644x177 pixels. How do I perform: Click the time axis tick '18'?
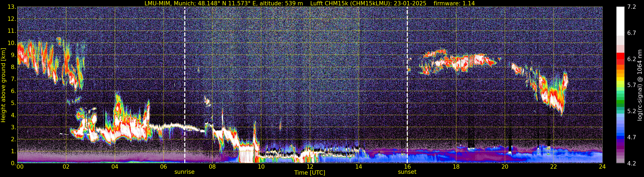coord(456,167)
